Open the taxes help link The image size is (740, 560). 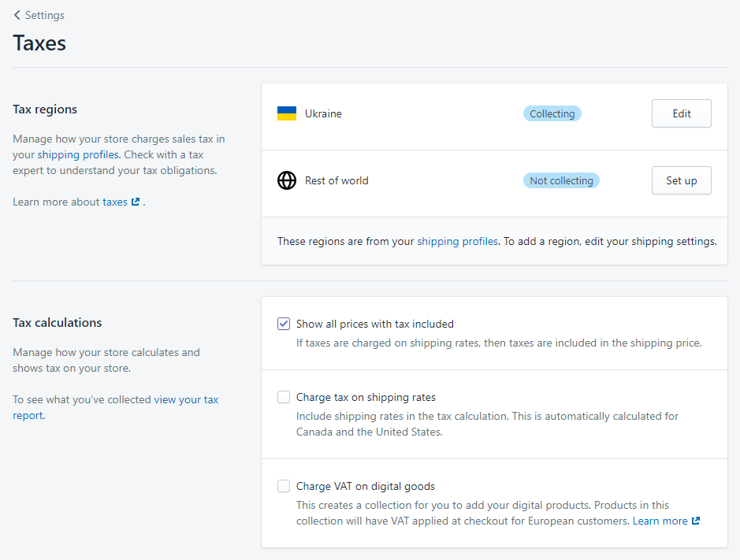pyautogui.click(x=115, y=202)
